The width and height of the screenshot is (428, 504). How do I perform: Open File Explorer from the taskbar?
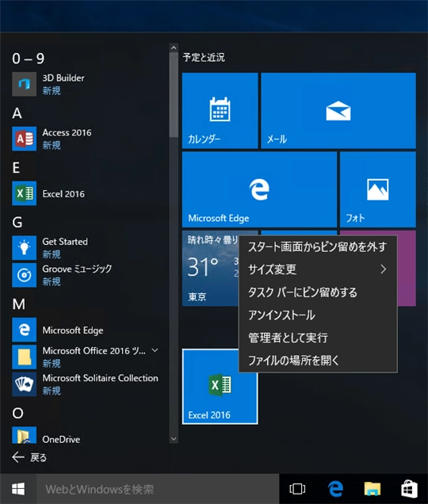(x=373, y=489)
